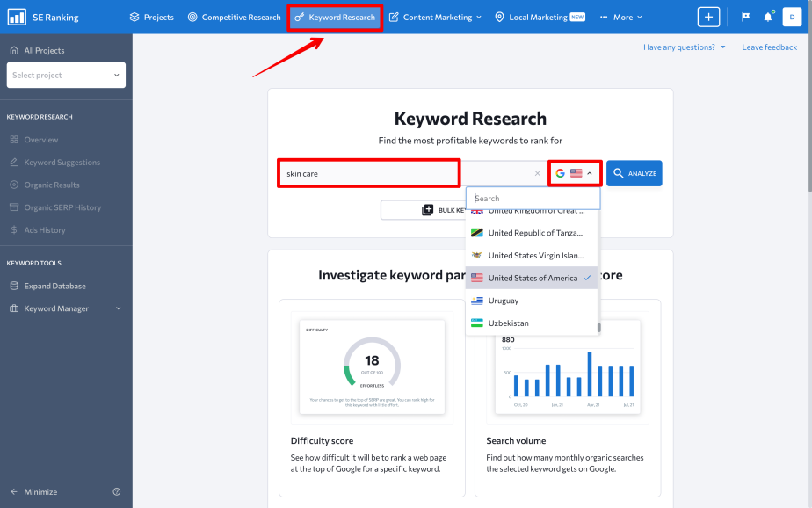The width and height of the screenshot is (812, 508).
Task: Open the Projects tab
Action: 152,17
